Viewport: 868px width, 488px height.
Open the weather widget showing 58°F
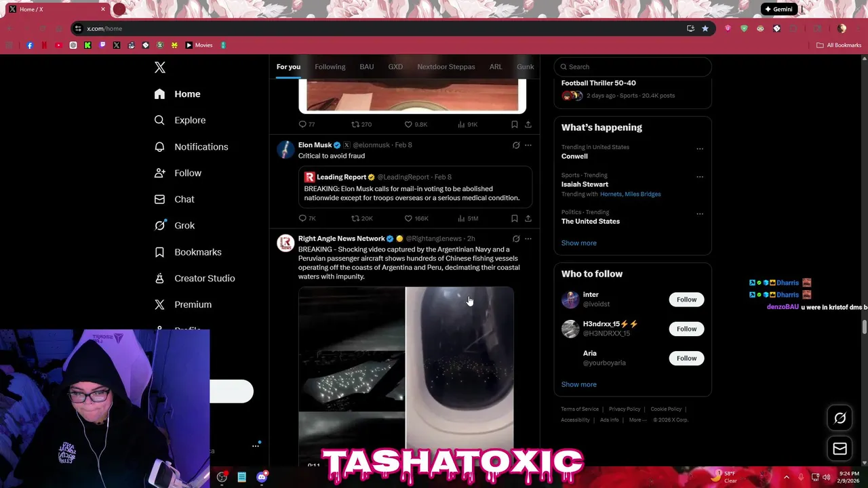(723, 477)
